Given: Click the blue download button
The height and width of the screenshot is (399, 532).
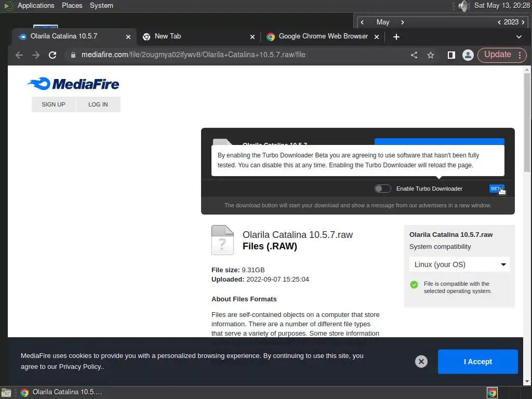Looking at the screenshot, I should [x=440, y=141].
